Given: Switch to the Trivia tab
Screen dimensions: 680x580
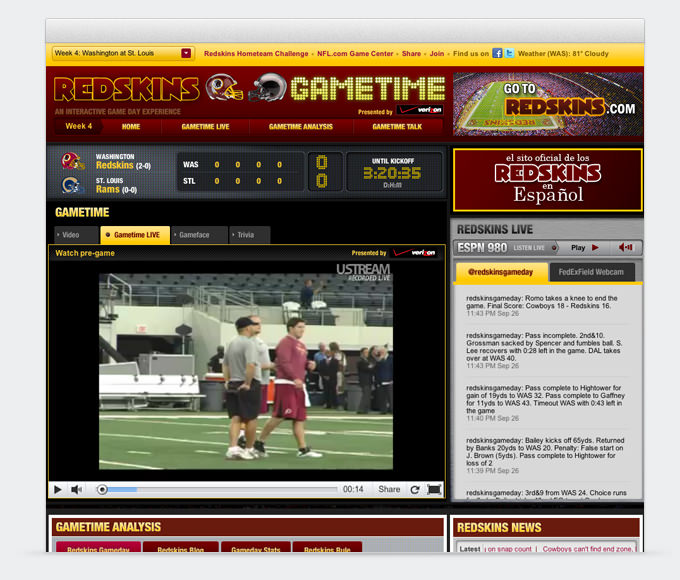Looking at the screenshot, I should click(250, 235).
